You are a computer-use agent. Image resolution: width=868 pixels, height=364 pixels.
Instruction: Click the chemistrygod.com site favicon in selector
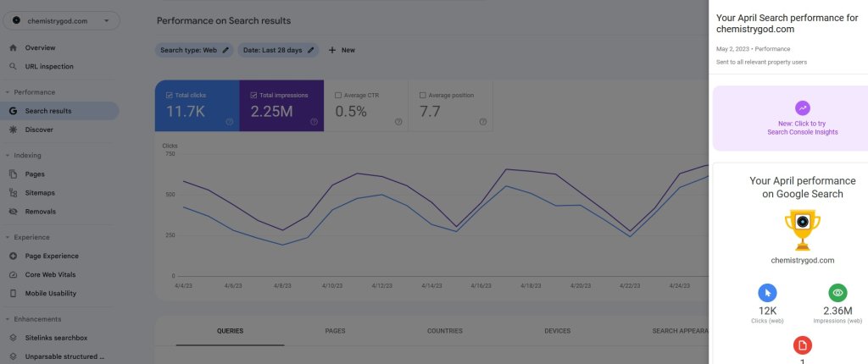tap(16, 20)
